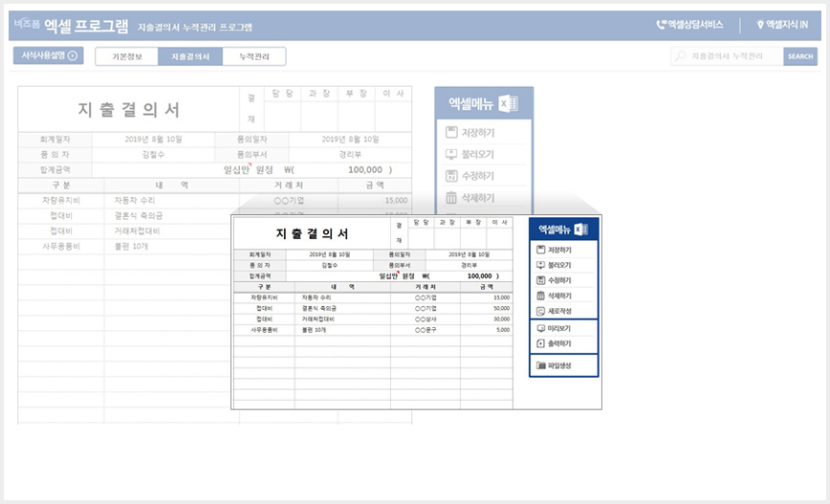Click the SEARCH button

coord(799,56)
